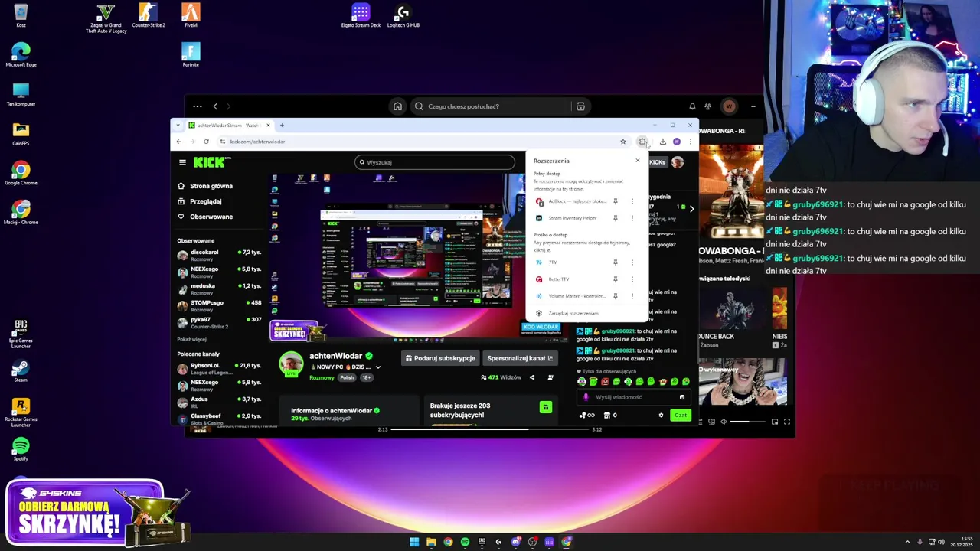Open Przeglądaj in Kick sidebar
This screenshot has width=980, height=551.
199,201
